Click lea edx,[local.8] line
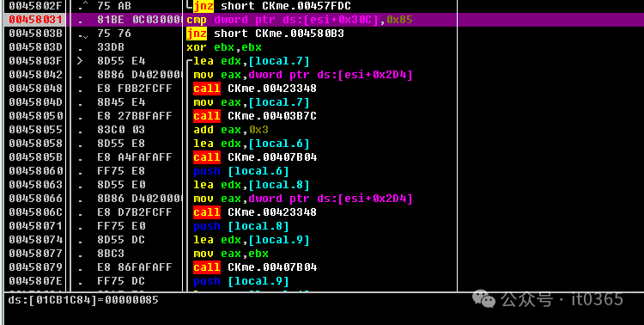 252,185
